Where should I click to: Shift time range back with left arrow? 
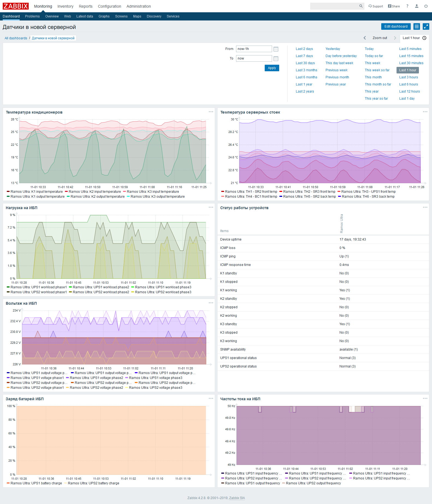click(x=365, y=38)
